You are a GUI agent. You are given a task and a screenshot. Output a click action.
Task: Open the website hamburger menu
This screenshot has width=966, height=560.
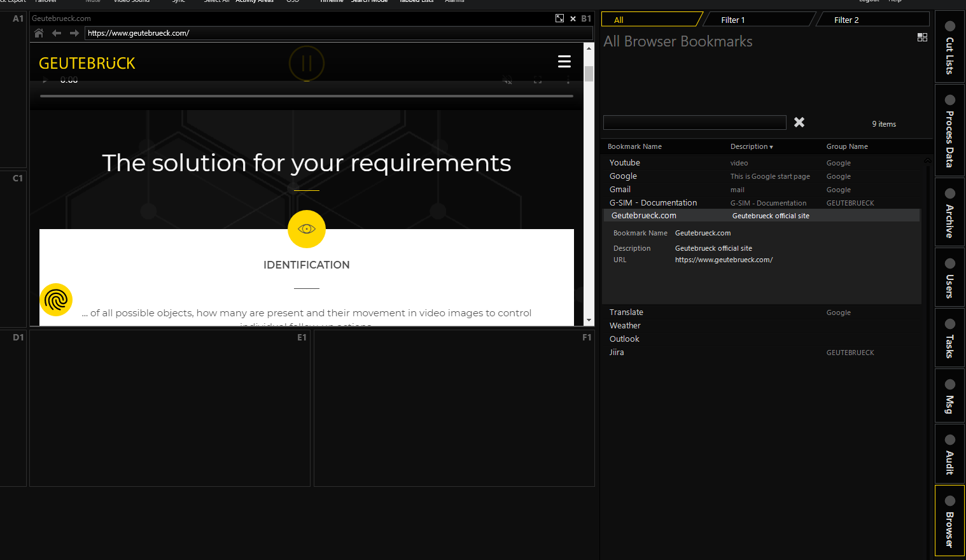564,61
